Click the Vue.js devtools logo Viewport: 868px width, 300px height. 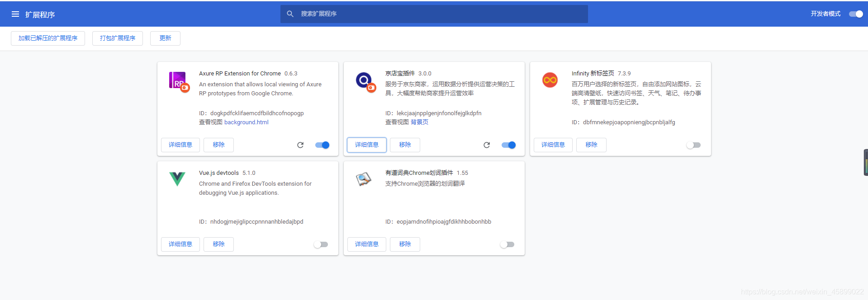coord(177,179)
